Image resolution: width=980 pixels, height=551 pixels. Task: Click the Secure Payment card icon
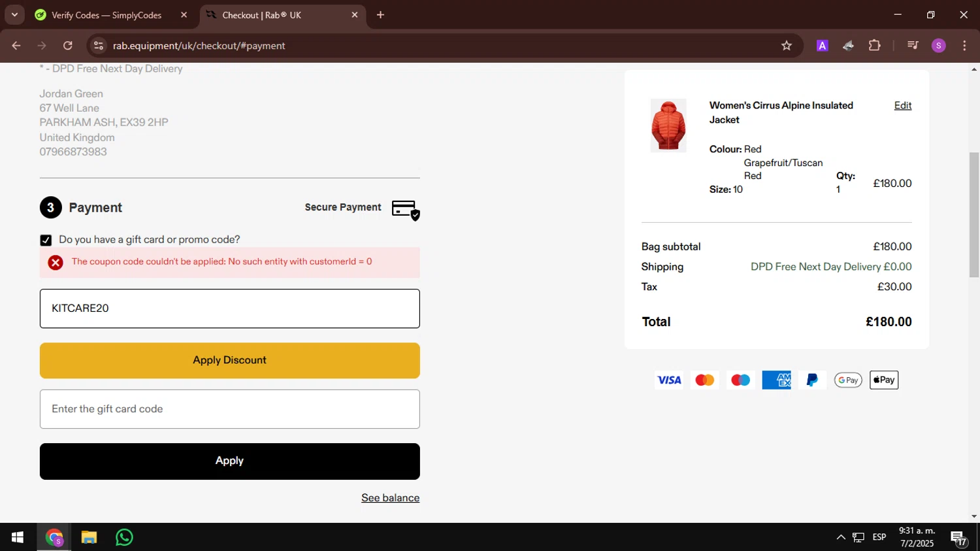406,210
